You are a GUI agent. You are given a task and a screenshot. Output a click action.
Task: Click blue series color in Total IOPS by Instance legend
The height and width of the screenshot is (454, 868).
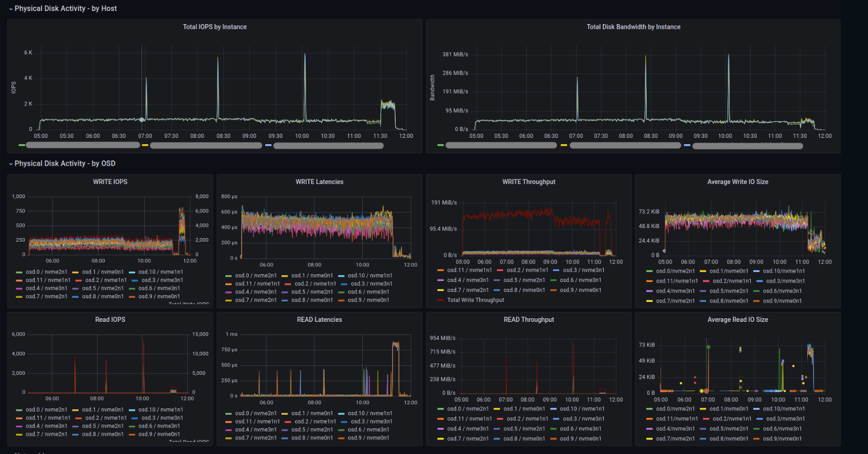pos(268,145)
